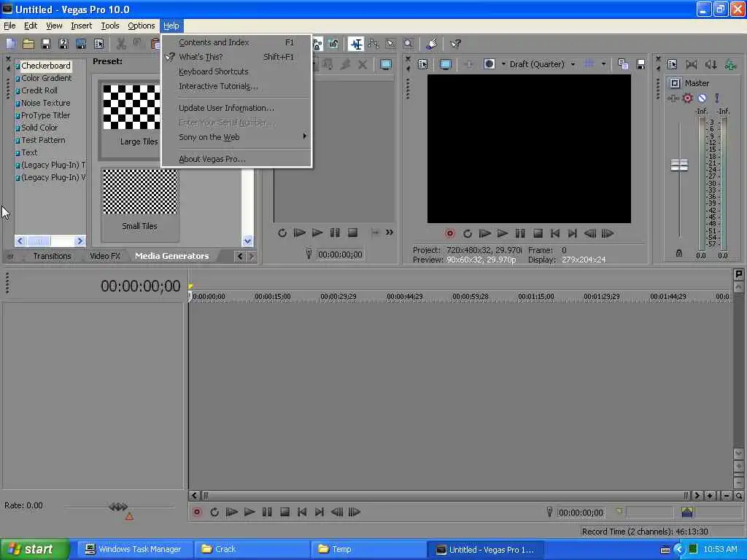Open the Project Properties toolbar icon

tap(98, 44)
